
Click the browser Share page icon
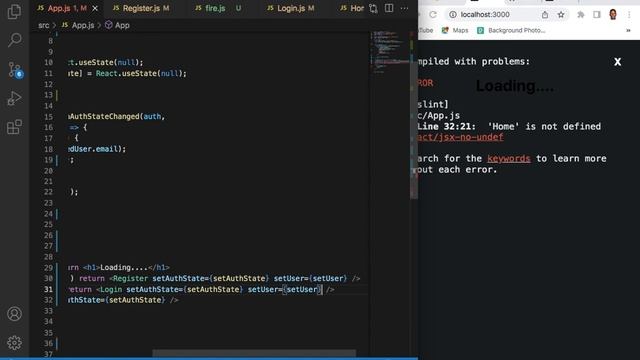(x=545, y=15)
